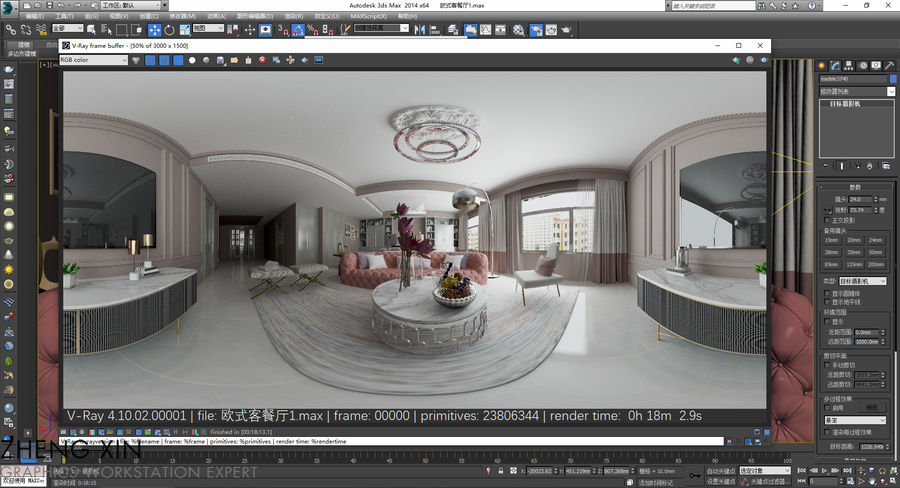Activate Select and Scale tool
900x488 pixels.
point(185,30)
